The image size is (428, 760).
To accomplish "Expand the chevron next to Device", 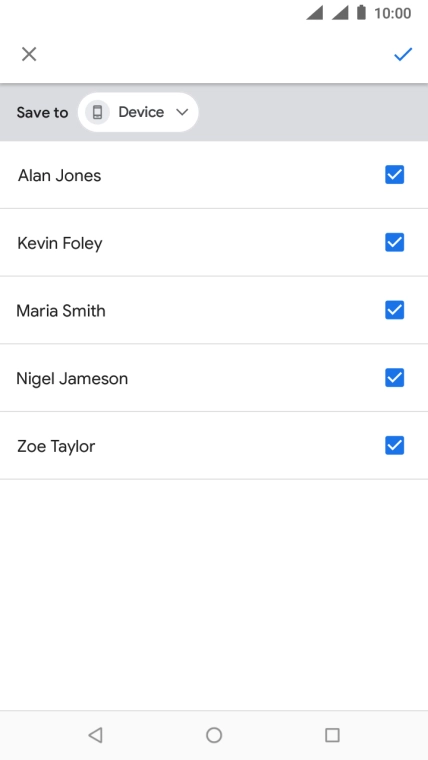I will [182, 112].
